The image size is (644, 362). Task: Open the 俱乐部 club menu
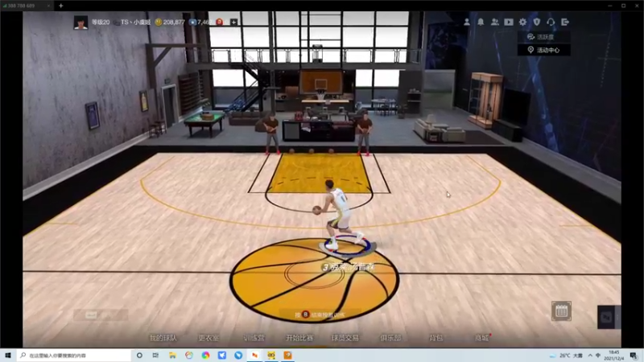390,338
